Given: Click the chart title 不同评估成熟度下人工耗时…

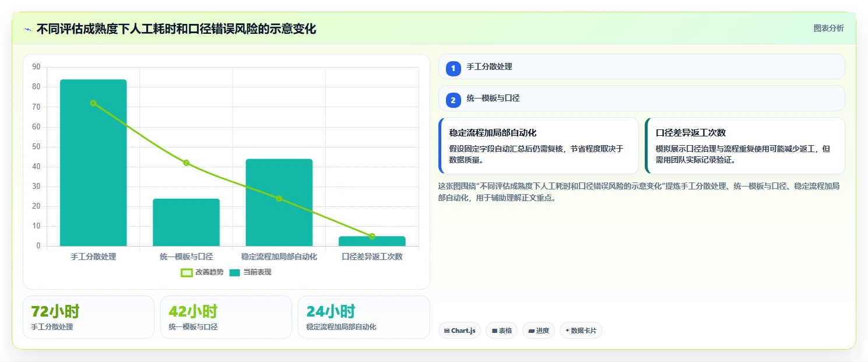Looking at the screenshot, I should 176,29.
